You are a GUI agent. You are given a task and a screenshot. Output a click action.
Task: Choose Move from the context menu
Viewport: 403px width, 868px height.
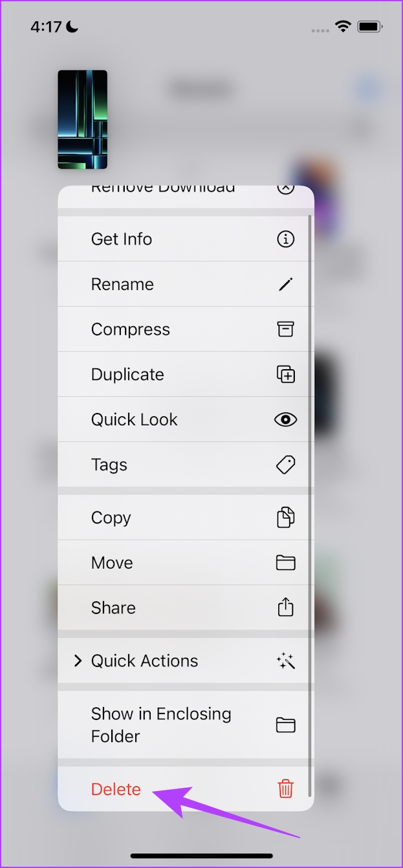tap(186, 563)
